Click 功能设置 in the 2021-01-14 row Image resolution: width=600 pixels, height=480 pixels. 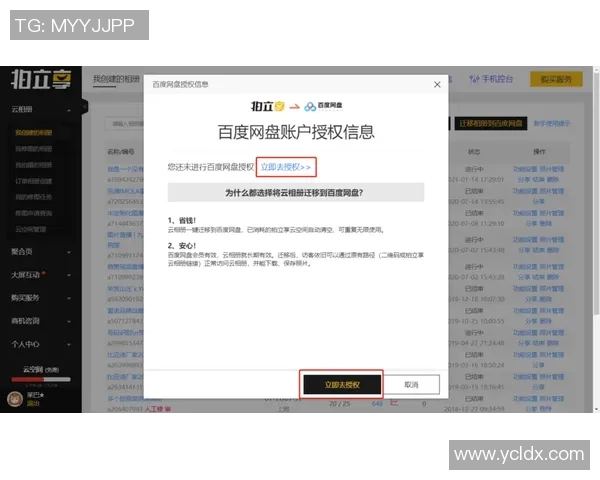point(525,169)
